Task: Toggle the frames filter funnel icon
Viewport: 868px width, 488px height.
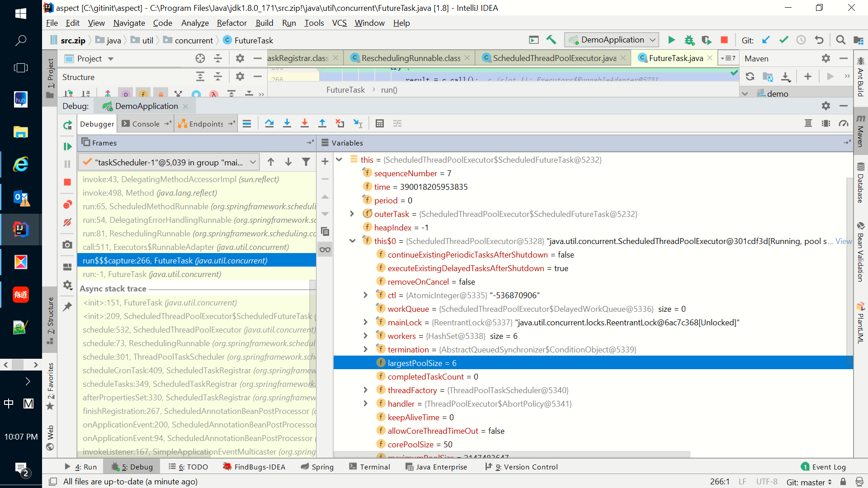Action: 306,162
